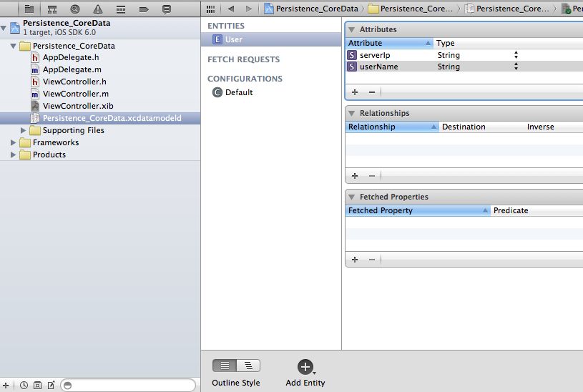Expand the Supporting Files group
Image resolution: width=583 pixels, height=392 pixels.
tap(23, 130)
